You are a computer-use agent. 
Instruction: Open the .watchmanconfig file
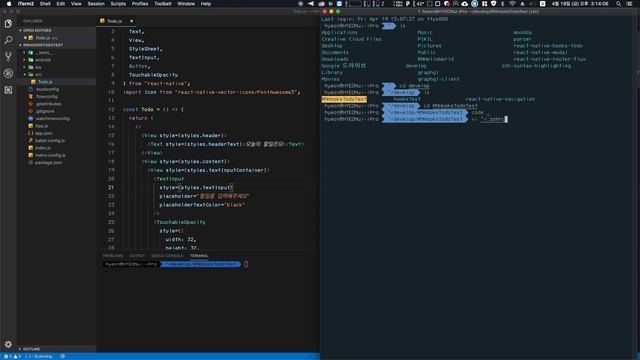(52, 119)
